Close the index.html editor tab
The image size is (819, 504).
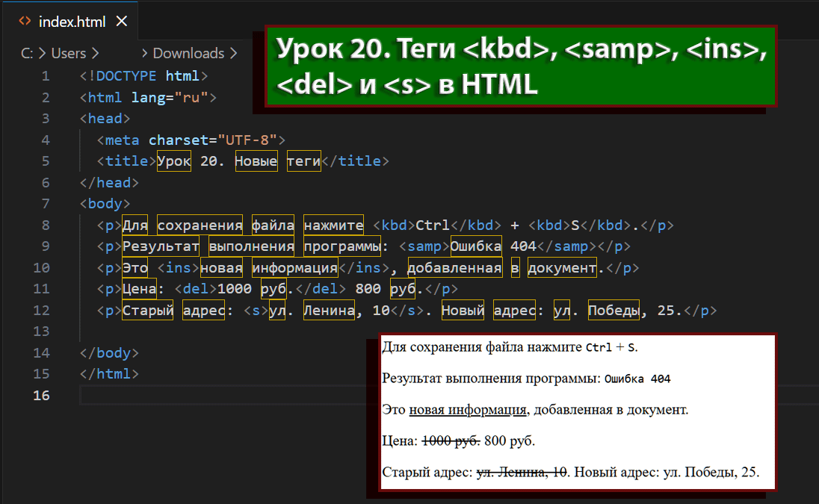(122, 21)
